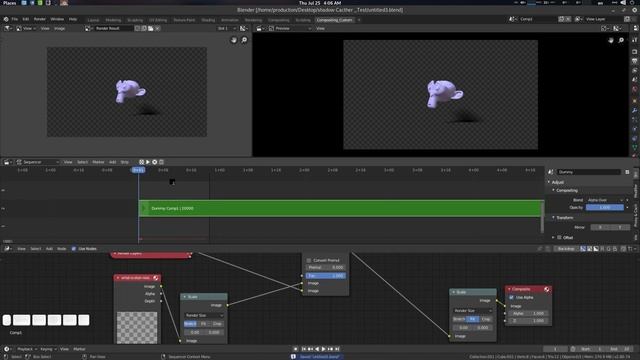Click the strip name field showing Dummy

[x=589, y=172]
